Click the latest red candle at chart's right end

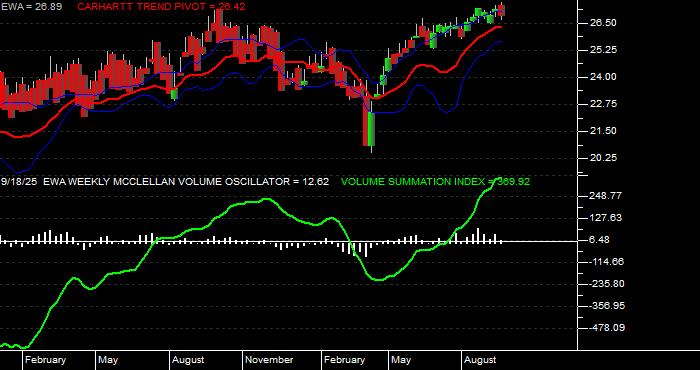(x=501, y=11)
